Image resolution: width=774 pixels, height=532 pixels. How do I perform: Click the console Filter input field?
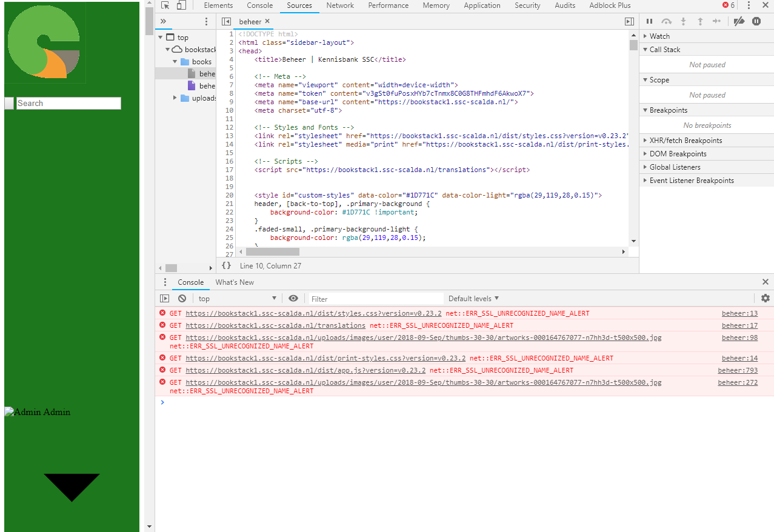(x=376, y=299)
